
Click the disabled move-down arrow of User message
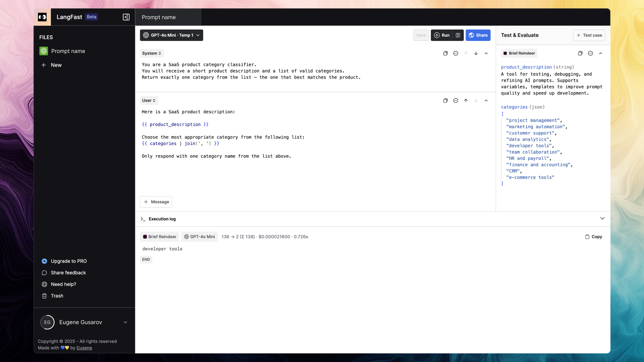[476, 101]
